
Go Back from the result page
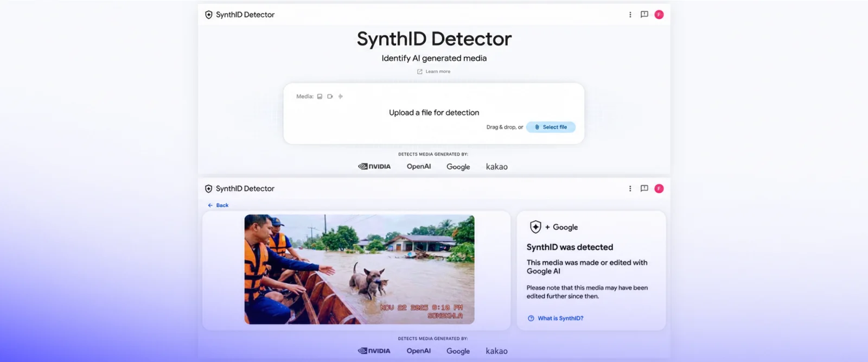pos(218,205)
